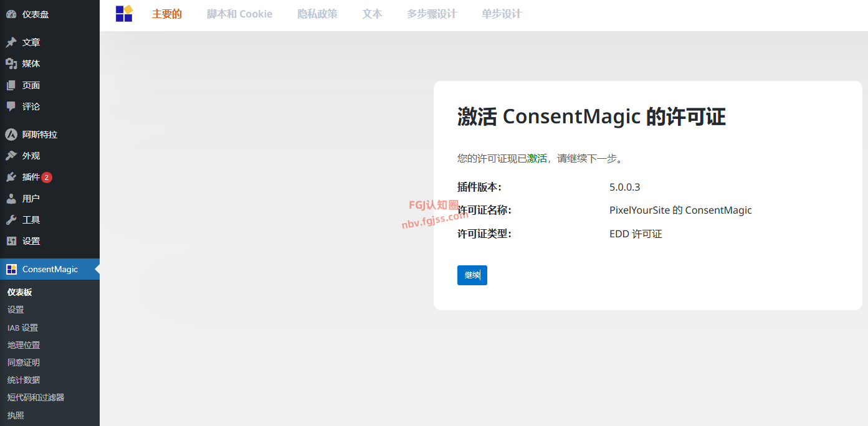Switch to the 隐私政策 tab
868x426 pixels.
pos(318,14)
